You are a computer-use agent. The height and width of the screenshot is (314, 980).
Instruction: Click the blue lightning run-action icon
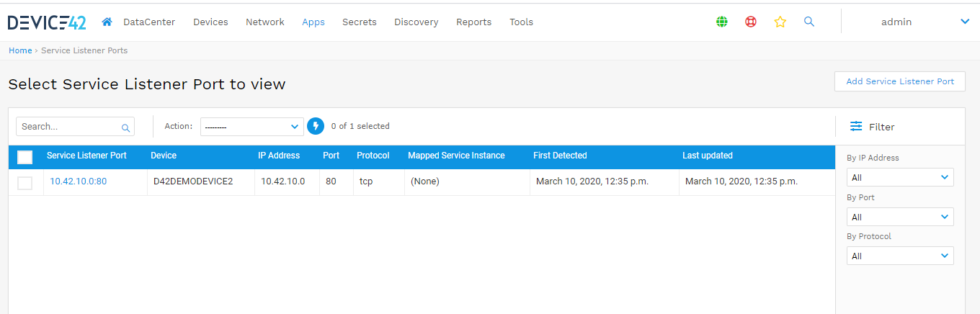(315, 126)
